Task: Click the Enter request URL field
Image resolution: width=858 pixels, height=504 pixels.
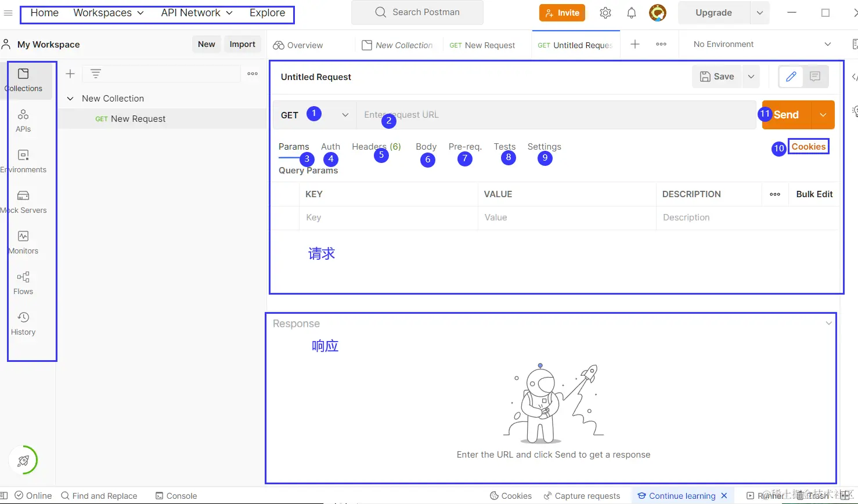Action: pyautogui.click(x=556, y=115)
